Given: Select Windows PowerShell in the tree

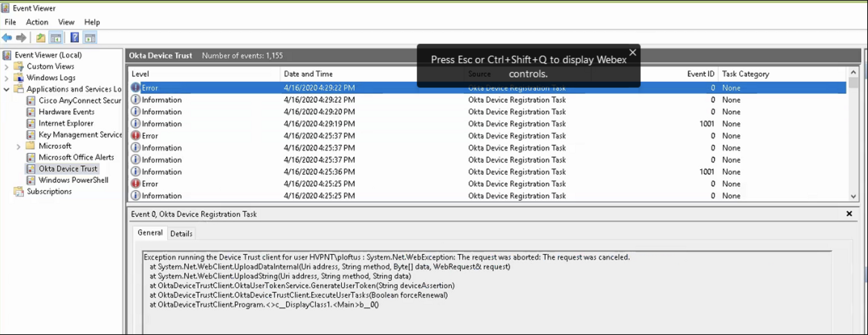Looking at the screenshot, I should click(x=74, y=180).
